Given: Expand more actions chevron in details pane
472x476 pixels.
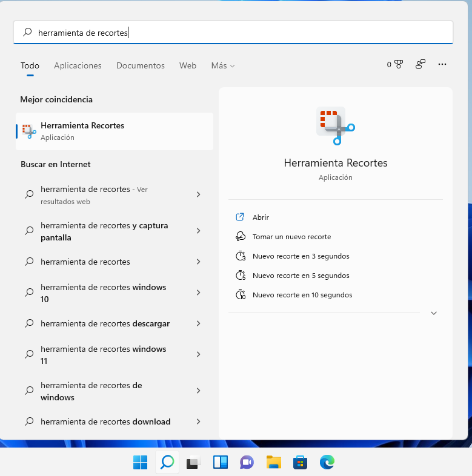Looking at the screenshot, I should tap(434, 313).
